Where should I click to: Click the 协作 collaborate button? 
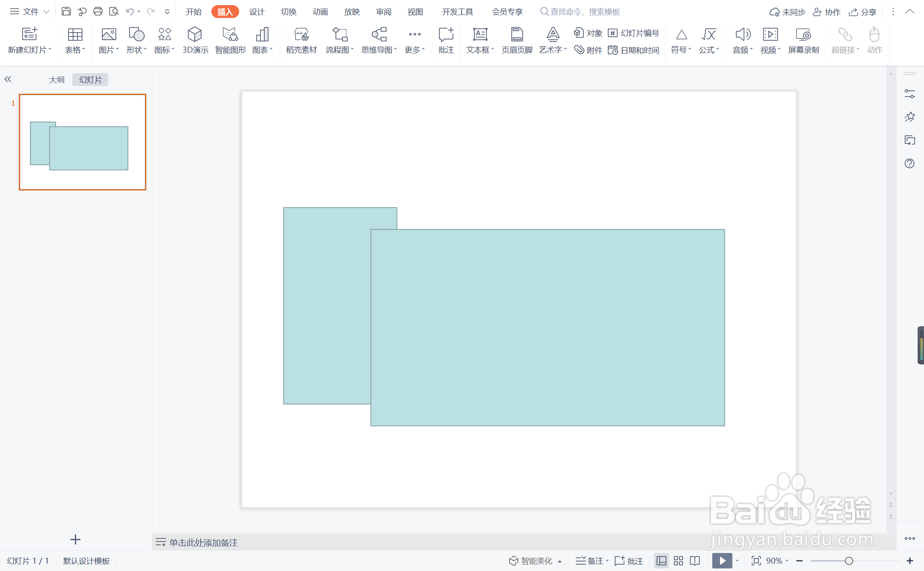(x=827, y=12)
